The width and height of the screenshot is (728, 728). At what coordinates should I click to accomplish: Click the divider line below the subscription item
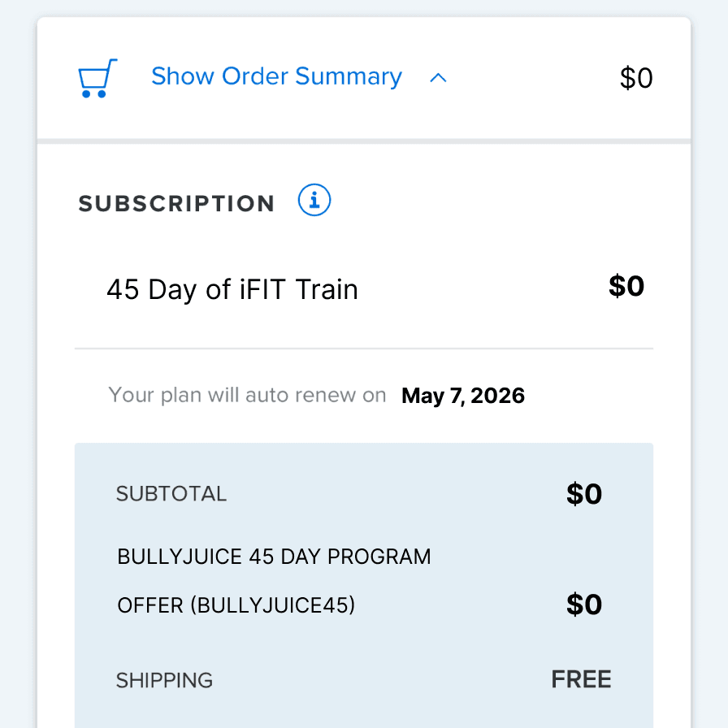[x=364, y=349]
